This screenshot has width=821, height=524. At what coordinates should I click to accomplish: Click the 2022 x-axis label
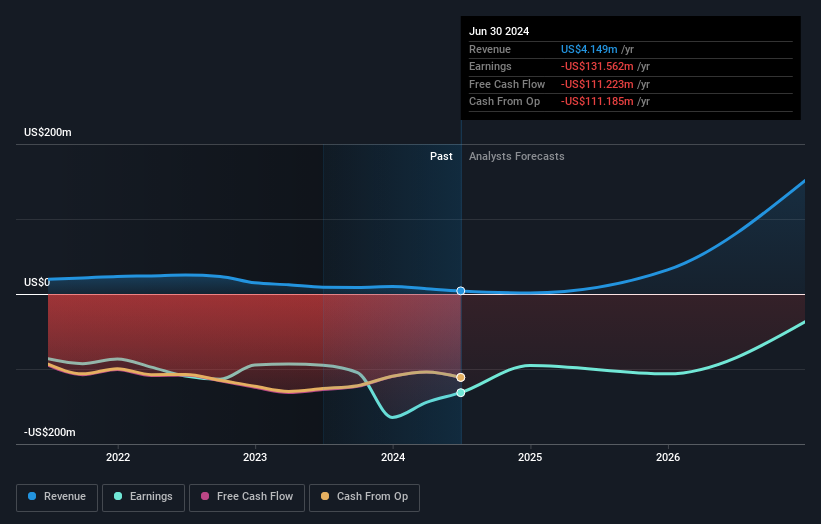pos(118,458)
